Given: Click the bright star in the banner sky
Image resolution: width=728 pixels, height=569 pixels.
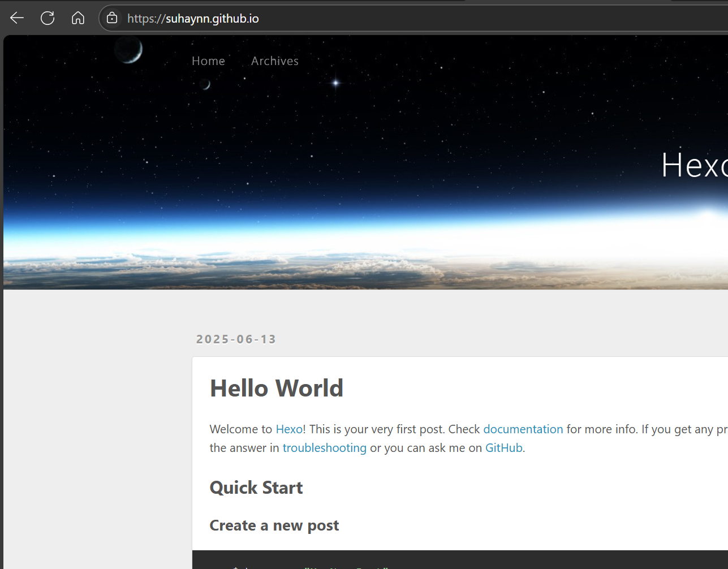Looking at the screenshot, I should click(335, 83).
